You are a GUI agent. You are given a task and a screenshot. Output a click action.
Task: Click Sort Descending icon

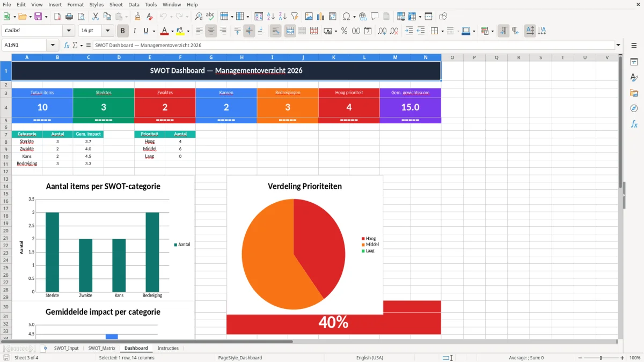tap(282, 17)
